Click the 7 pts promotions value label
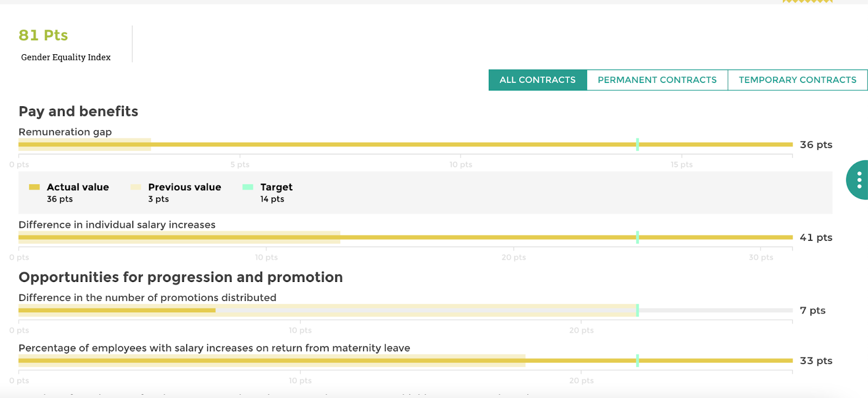 (x=812, y=311)
